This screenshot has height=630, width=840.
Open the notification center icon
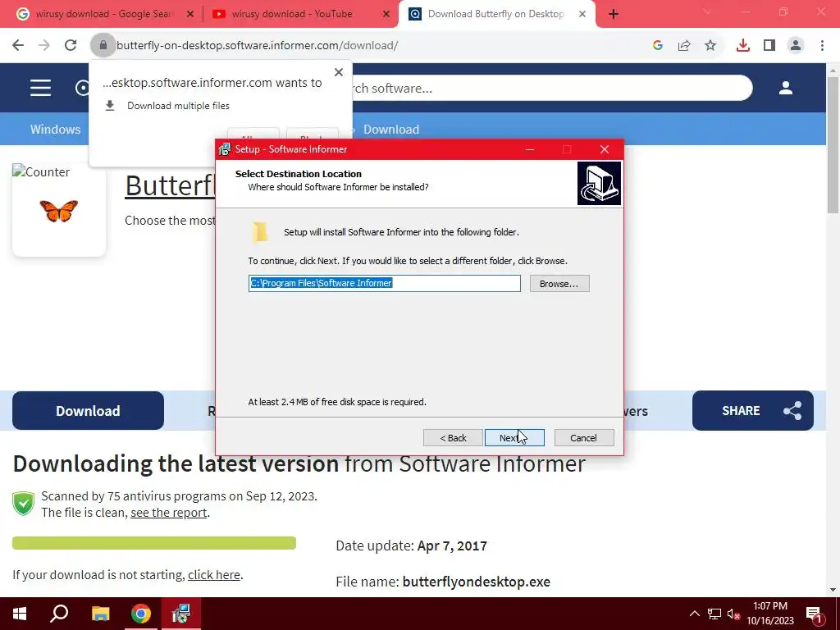[x=814, y=614]
